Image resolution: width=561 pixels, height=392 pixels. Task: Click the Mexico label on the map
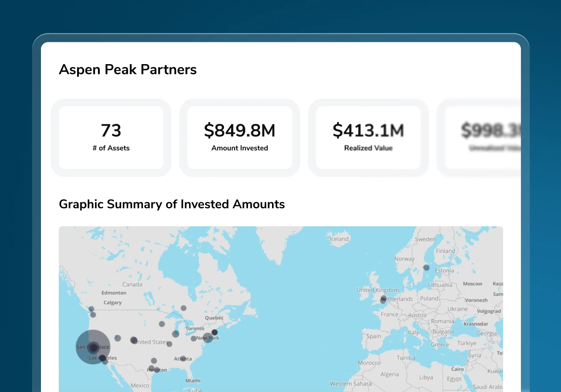[x=140, y=385]
